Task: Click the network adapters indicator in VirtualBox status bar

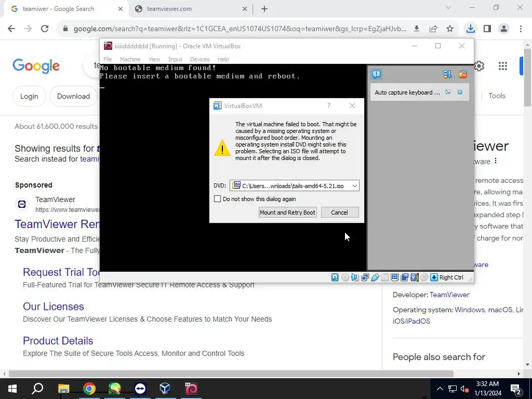Action: point(365,277)
